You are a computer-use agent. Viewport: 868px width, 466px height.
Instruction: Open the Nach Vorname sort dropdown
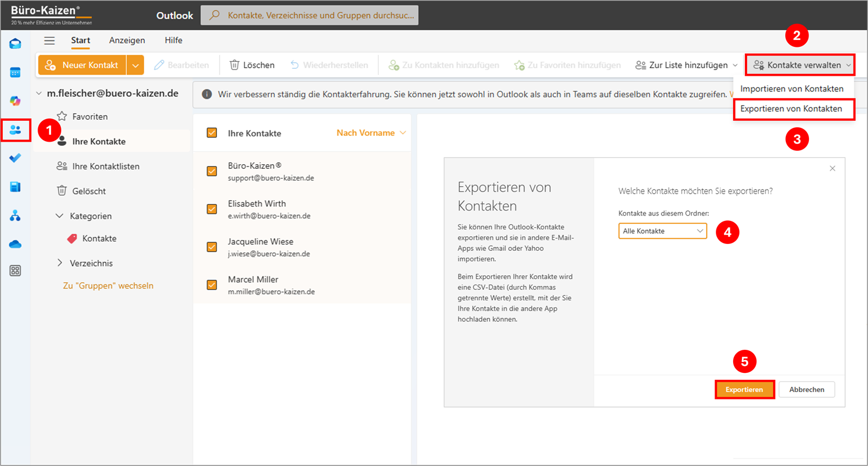(371, 133)
